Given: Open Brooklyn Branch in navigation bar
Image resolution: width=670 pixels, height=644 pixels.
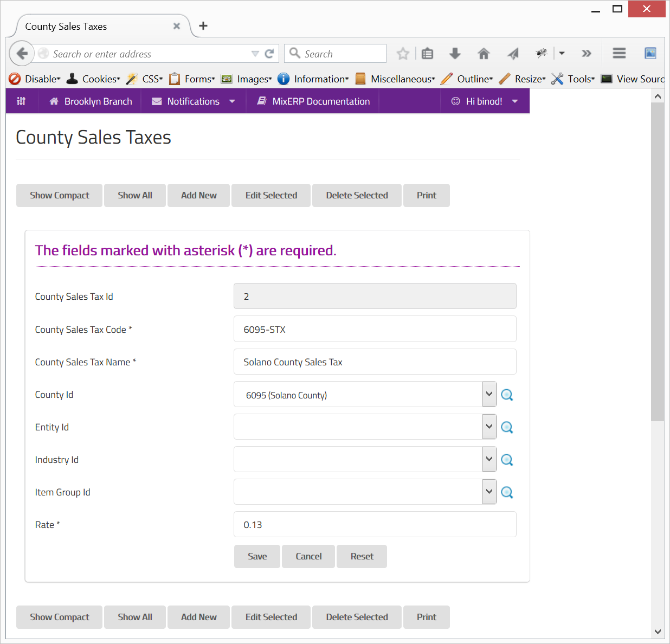Looking at the screenshot, I should 90,101.
